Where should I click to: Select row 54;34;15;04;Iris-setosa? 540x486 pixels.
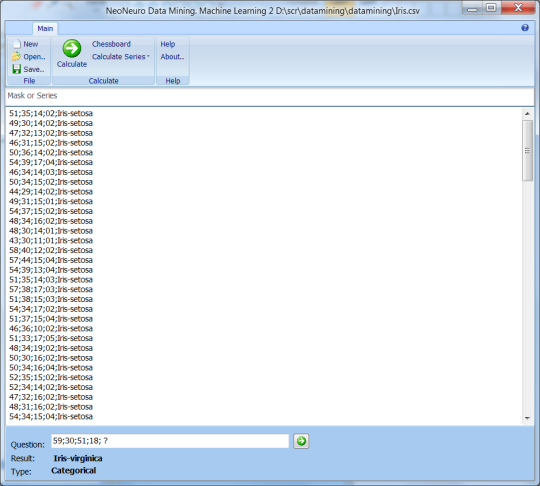click(x=51, y=416)
